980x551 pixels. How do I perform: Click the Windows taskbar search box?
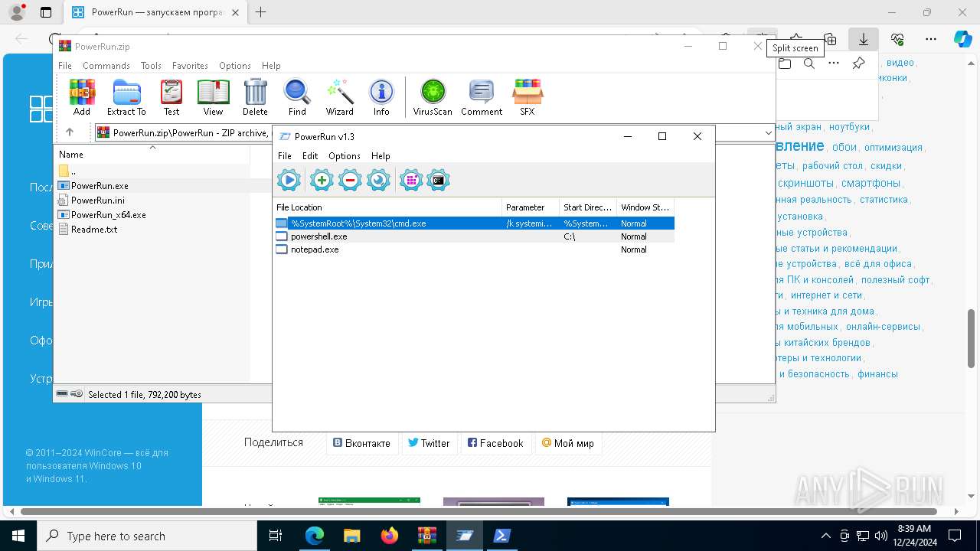[147, 536]
